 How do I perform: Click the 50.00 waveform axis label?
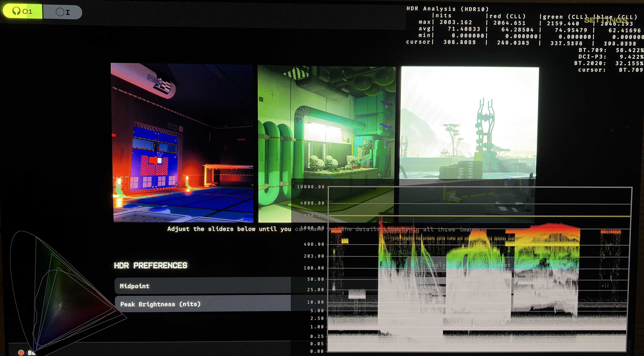tap(316, 279)
